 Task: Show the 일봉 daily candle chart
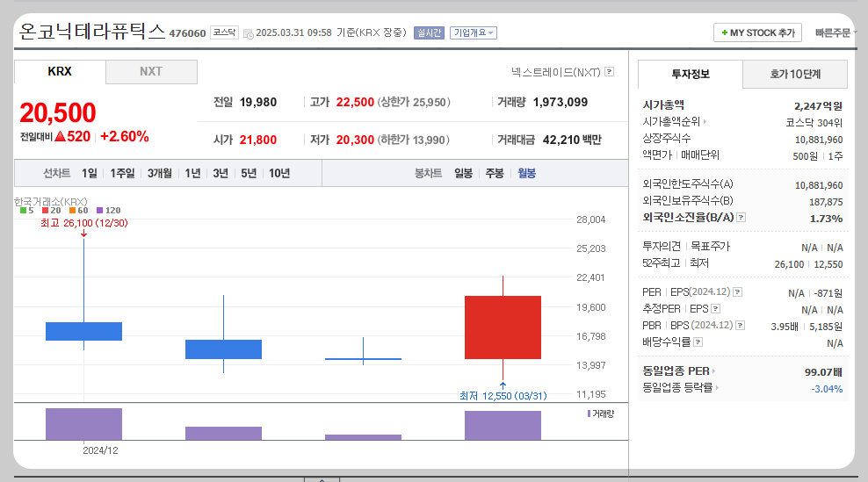(463, 174)
